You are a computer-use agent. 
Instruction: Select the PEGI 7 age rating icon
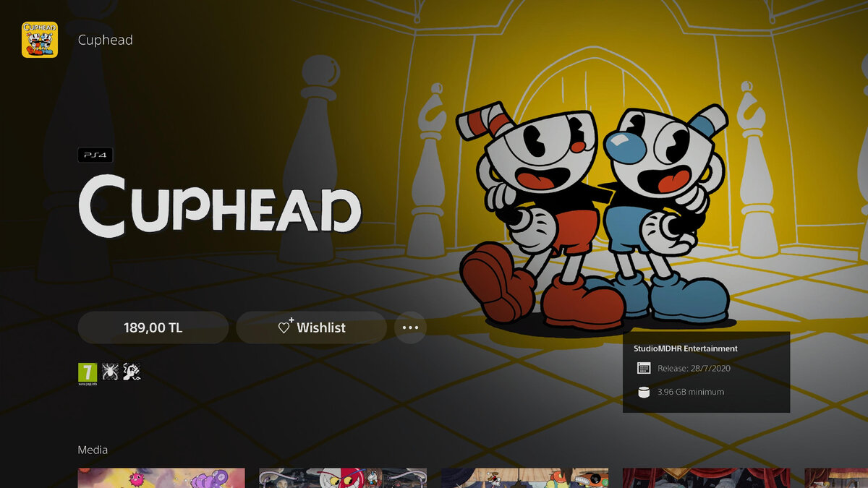tap(87, 373)
